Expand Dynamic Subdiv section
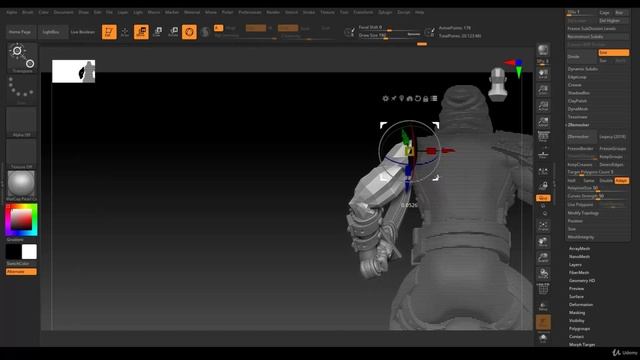The height and width of the screenshot is (360, 640). coord(582,69)
